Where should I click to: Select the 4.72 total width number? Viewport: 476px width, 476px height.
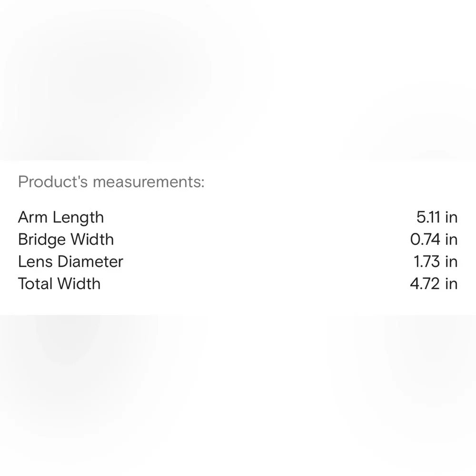[425, 284]
